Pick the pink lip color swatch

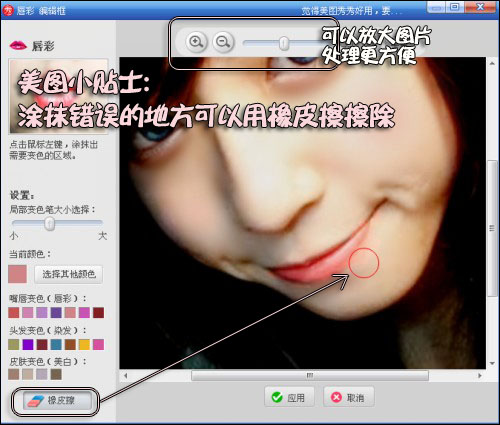tap(28, 312)
